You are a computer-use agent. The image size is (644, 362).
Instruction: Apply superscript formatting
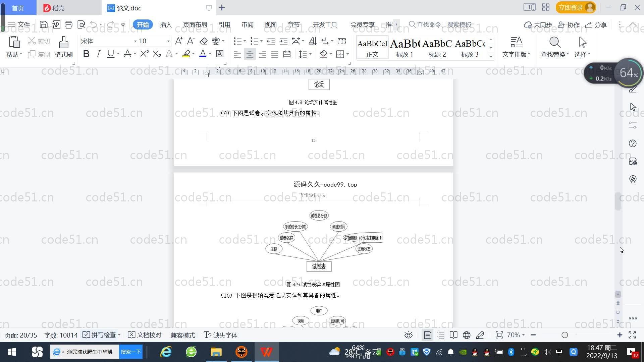pos(144,54)
